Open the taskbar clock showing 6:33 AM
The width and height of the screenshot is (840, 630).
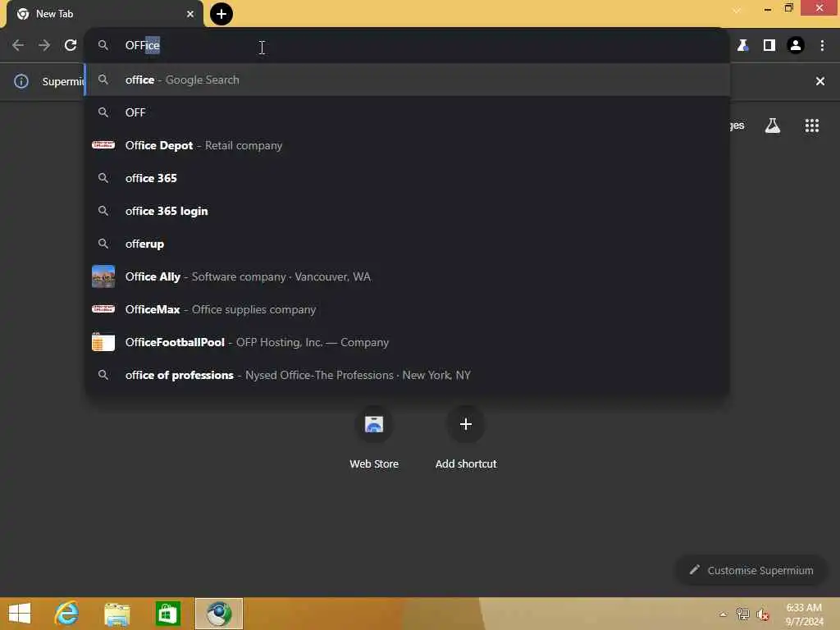(804, 614)
